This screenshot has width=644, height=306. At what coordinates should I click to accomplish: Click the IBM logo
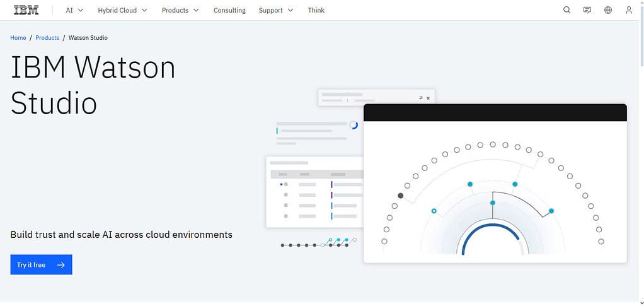point(26,10)
